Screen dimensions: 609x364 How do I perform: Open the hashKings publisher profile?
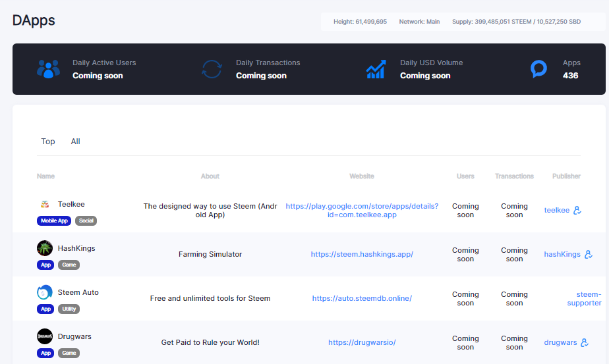[x=562, y=254]
